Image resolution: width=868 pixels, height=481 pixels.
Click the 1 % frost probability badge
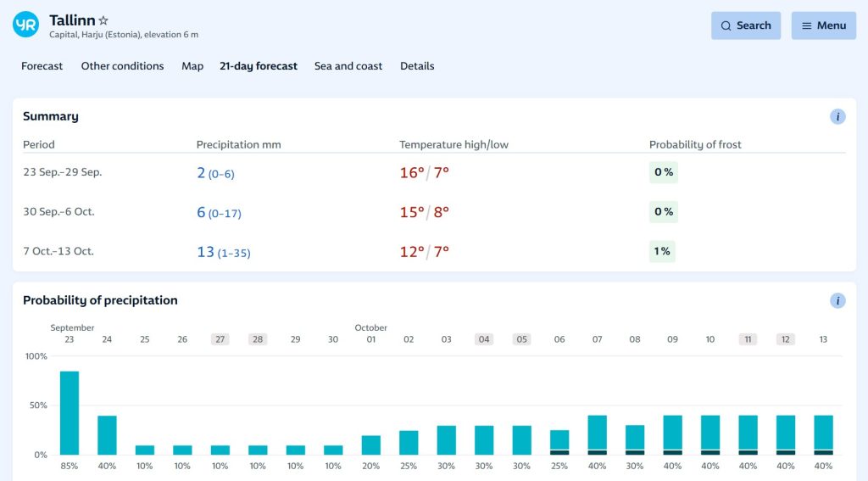662,251
